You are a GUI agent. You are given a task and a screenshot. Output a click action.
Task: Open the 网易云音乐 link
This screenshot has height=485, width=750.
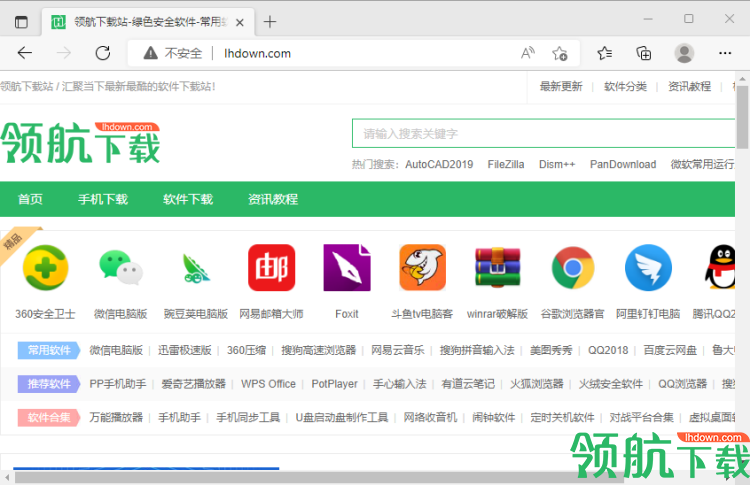(397, 350)
